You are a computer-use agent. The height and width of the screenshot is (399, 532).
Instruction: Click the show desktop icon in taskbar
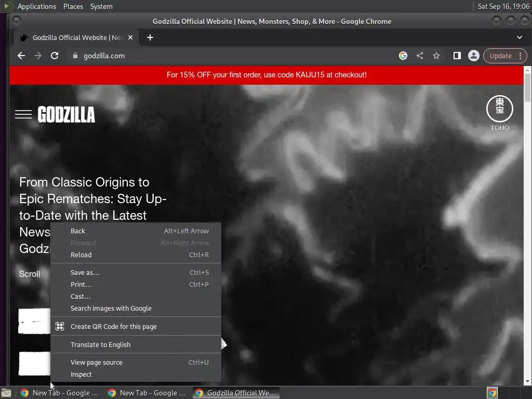coord(6,393)
